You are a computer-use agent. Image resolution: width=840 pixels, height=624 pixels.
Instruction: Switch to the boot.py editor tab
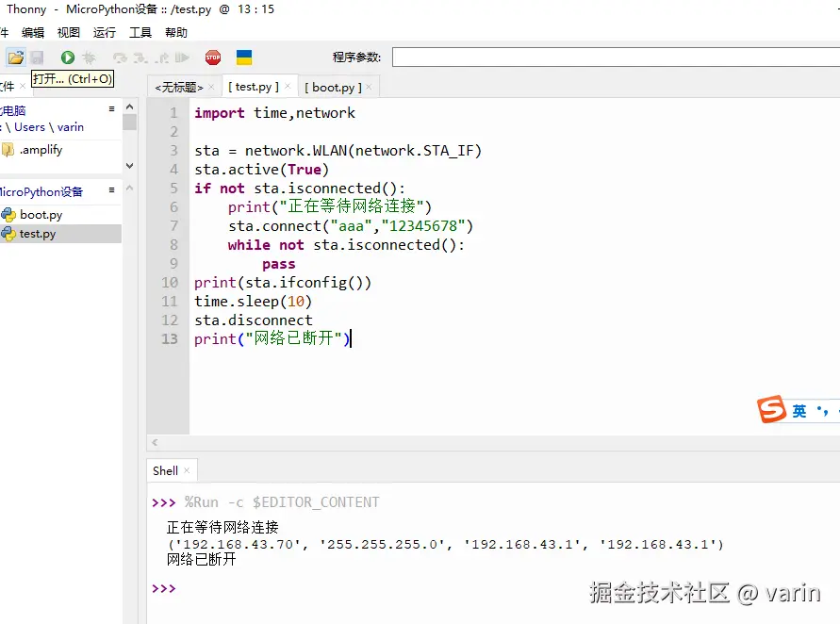[332, 87]
